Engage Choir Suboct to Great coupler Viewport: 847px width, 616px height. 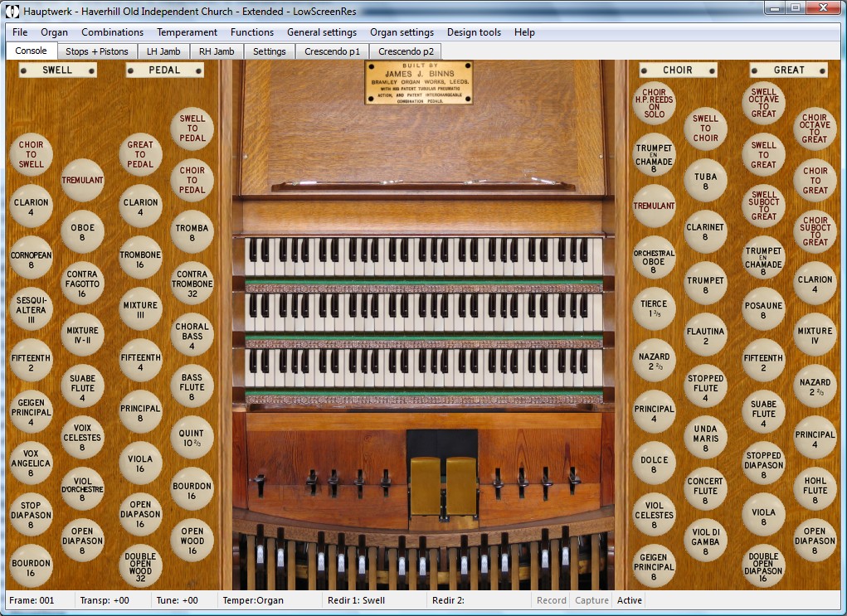click(x=815, y=232)
